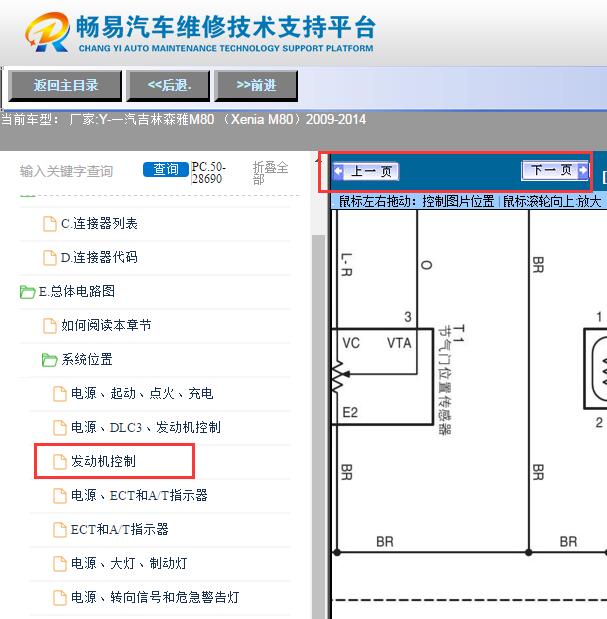Image resolution: width=607 pixels, height=619 pixels.
Task: Click the document icon next to 发动机控制
Action: (x=60, y=462)
